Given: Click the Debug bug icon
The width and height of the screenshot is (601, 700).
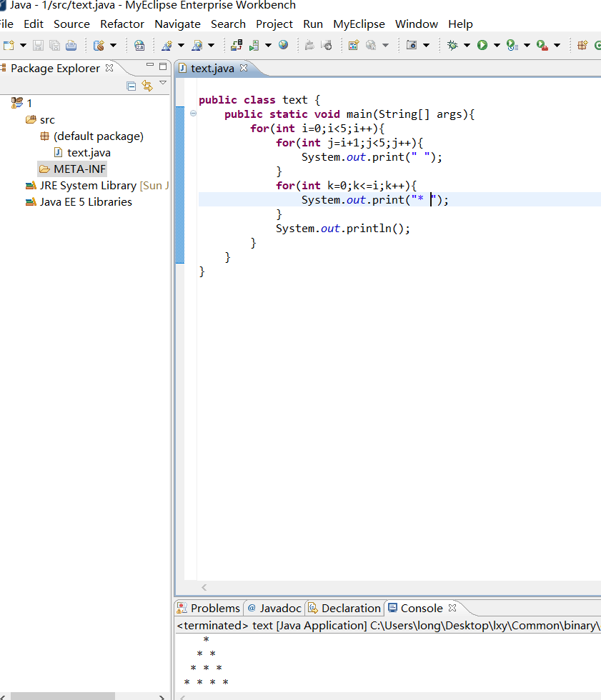Looking at the screenshot, I should tap(452, 45).
